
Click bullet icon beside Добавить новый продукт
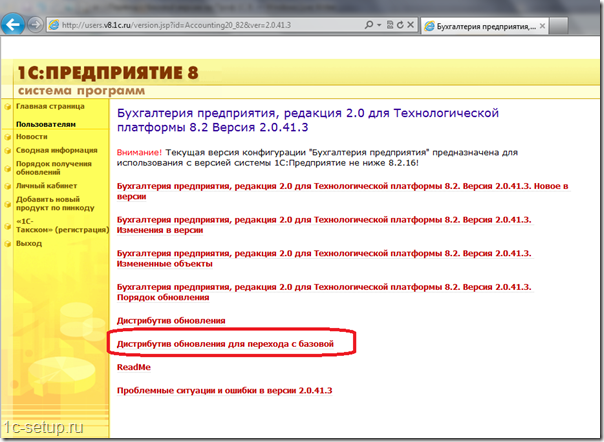(x=7, y=204)
